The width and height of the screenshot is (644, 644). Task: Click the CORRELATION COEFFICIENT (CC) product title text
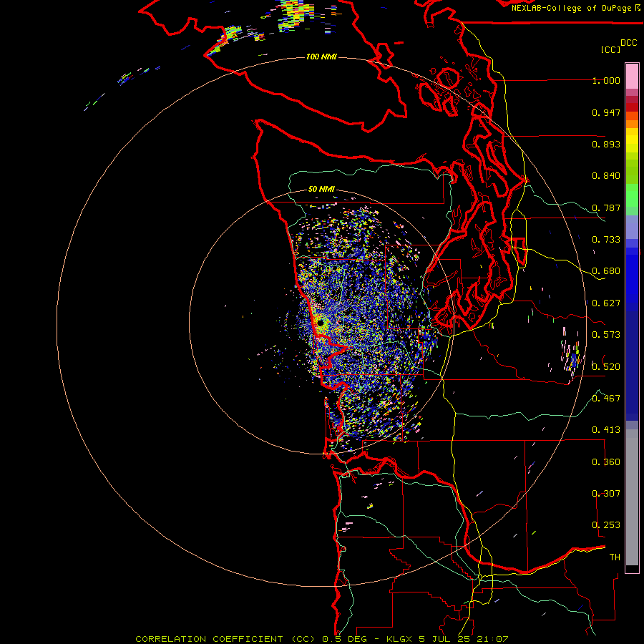coord(225,639)
